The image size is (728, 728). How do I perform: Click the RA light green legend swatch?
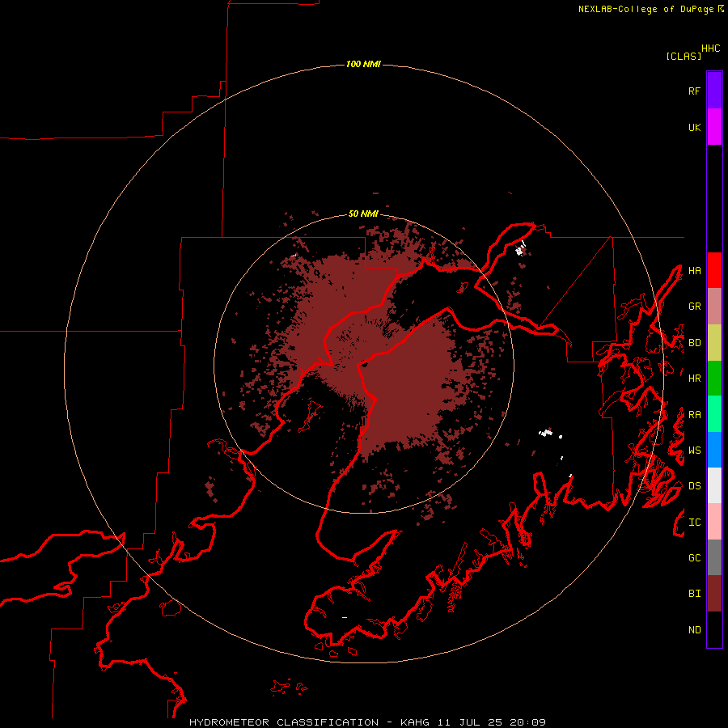coord(714,414)
